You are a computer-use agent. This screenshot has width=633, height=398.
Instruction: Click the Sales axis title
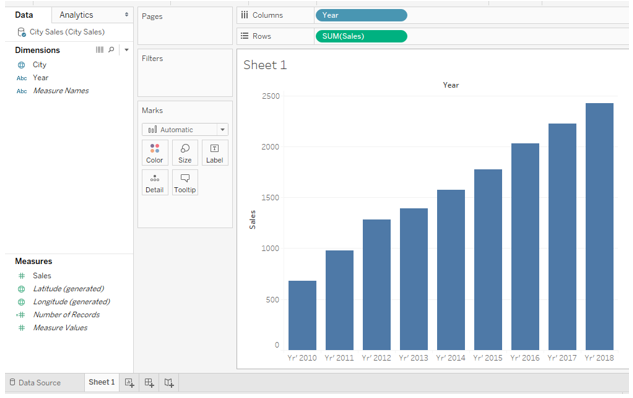252,220
